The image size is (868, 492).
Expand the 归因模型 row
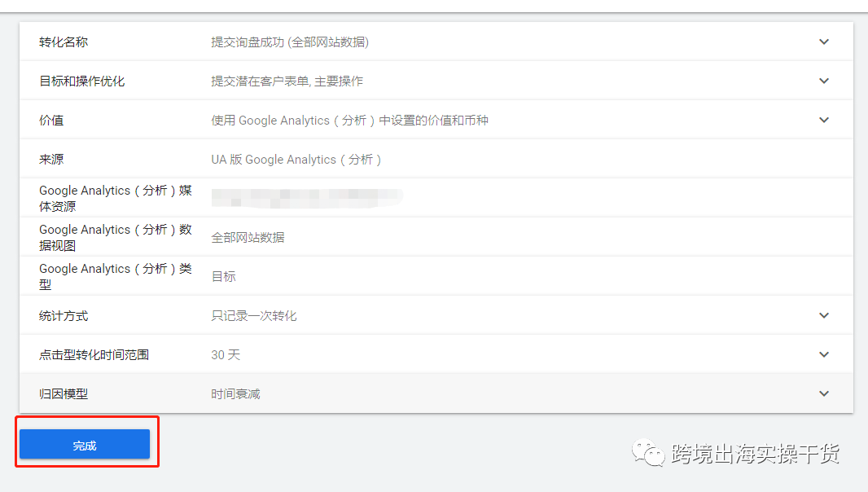point(823,393)
